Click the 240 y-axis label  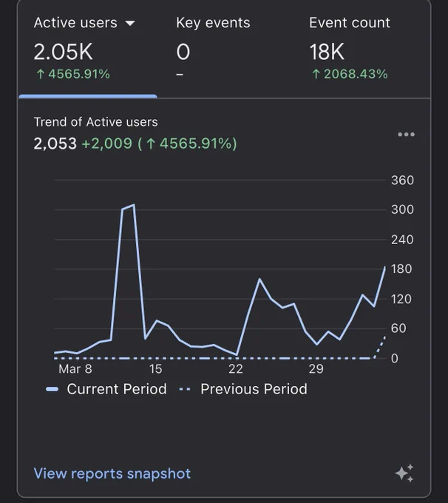pos(402,240)
